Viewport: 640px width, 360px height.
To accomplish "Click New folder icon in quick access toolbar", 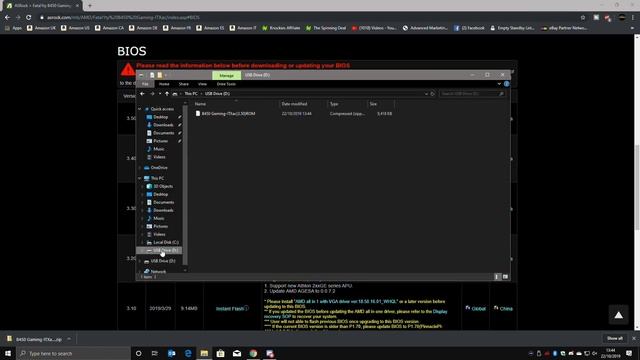I will tap(160, 75).
